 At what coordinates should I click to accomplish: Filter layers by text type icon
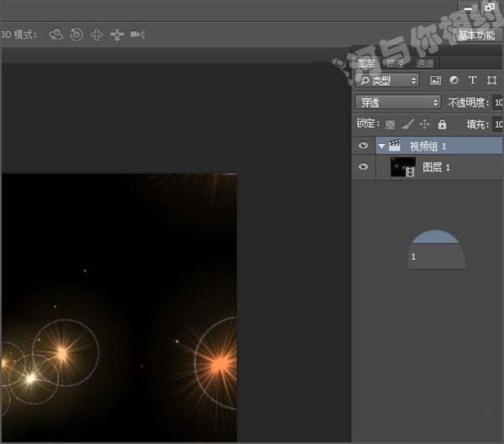coord(472,81)
